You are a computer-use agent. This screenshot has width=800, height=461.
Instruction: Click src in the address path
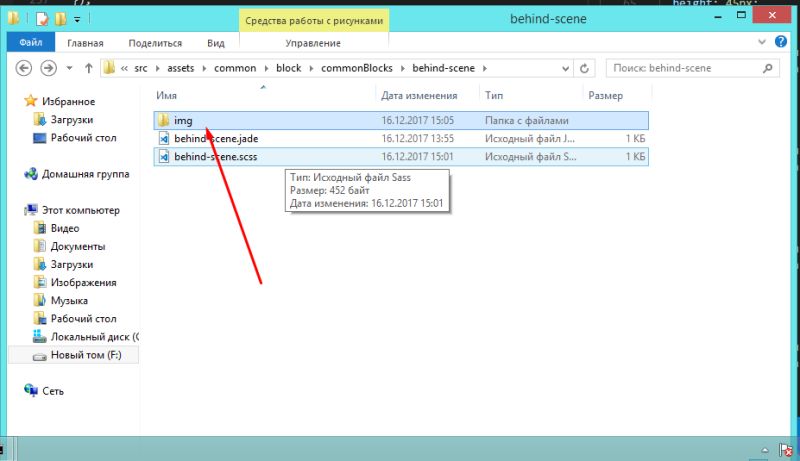tap(141, 68)
